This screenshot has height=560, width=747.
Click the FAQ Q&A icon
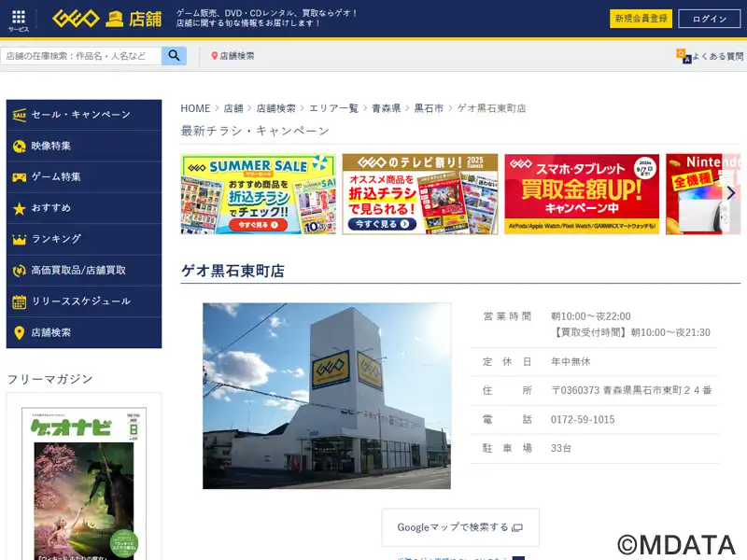684,56
